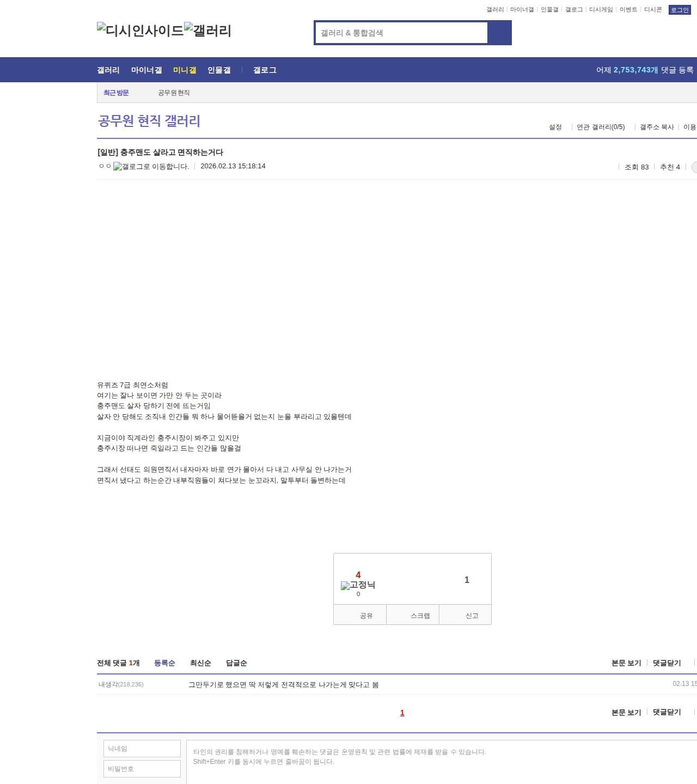
Task: Select the highlighted 미니갤 navigation item
Action: 185,70
